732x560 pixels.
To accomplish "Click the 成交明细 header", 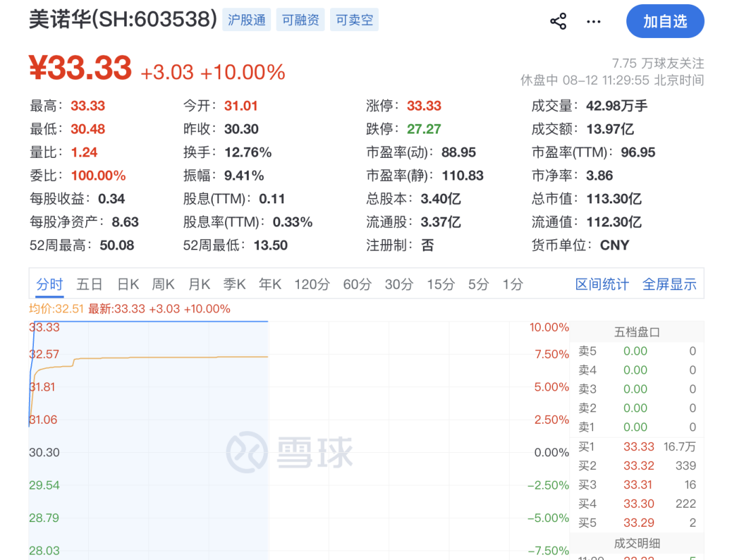I will tap(636, 543).
